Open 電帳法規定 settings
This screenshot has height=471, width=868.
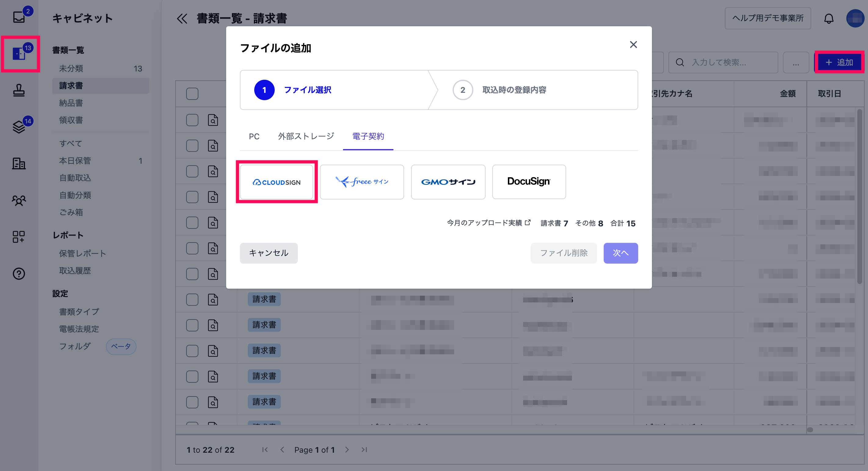[100, 329]
